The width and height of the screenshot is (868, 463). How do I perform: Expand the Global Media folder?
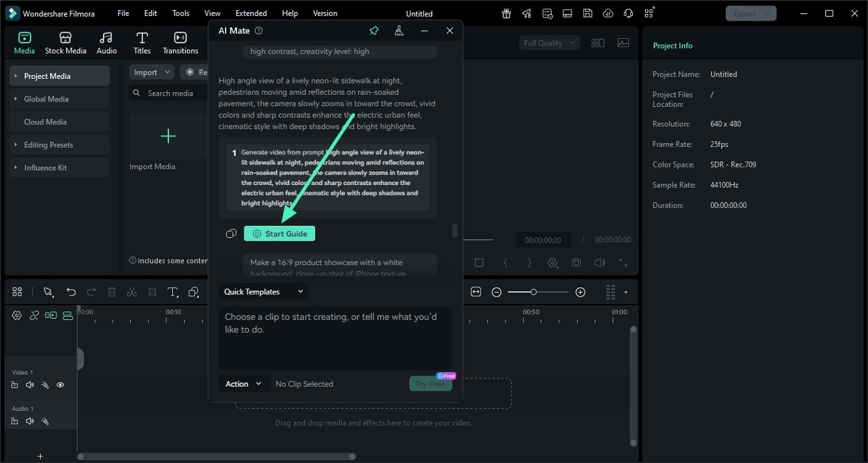coord(16,99)
